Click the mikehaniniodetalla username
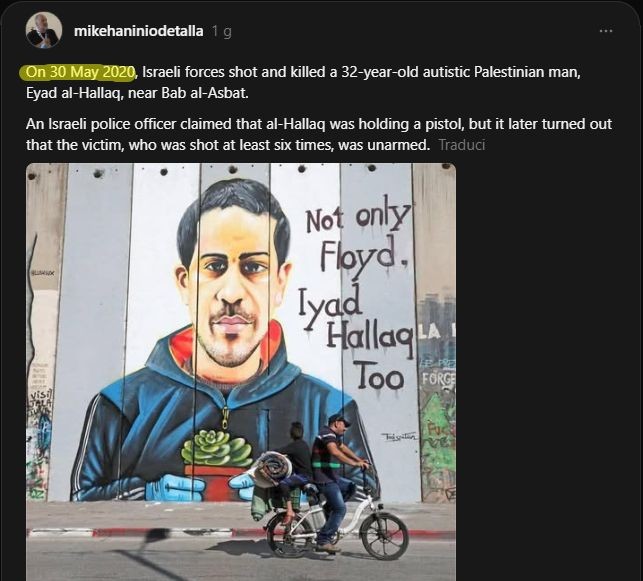This screenshot has height=581, width=643. tap(139, 31)
